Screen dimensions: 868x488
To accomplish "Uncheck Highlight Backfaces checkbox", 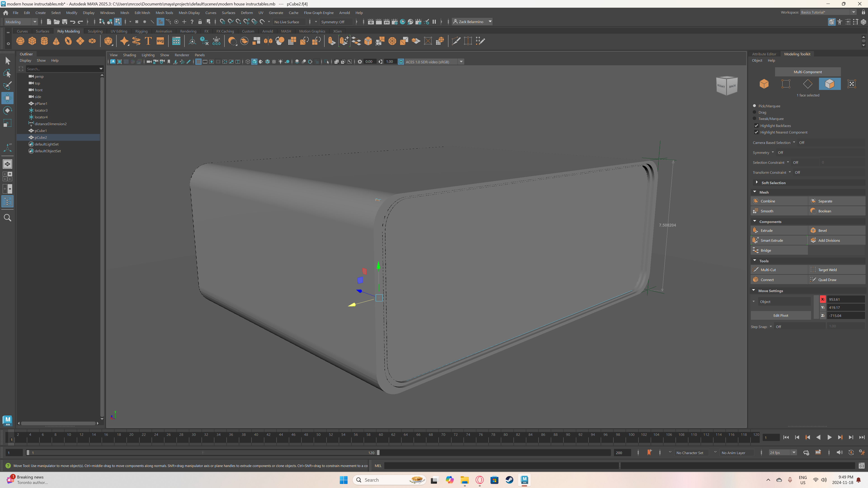I will [x=756, y=126].
